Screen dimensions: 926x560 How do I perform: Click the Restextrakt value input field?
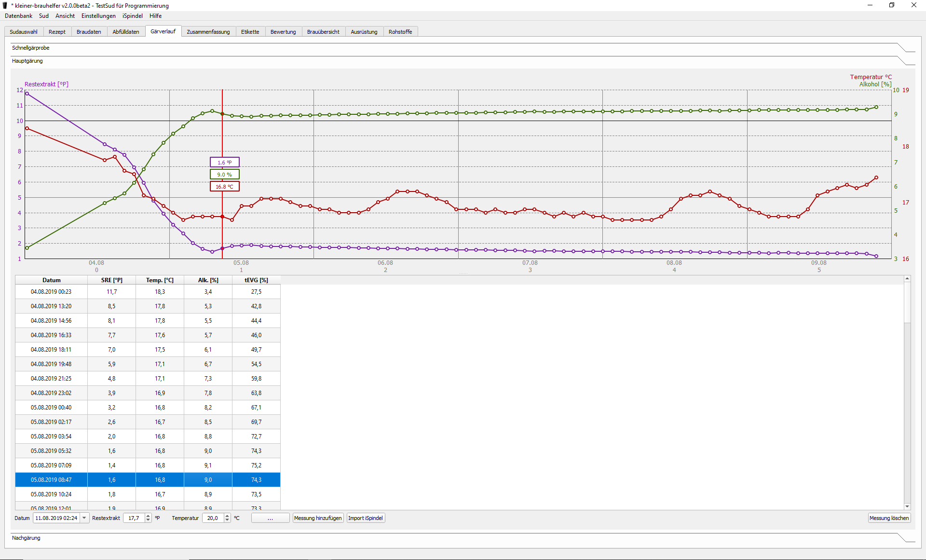134,518
